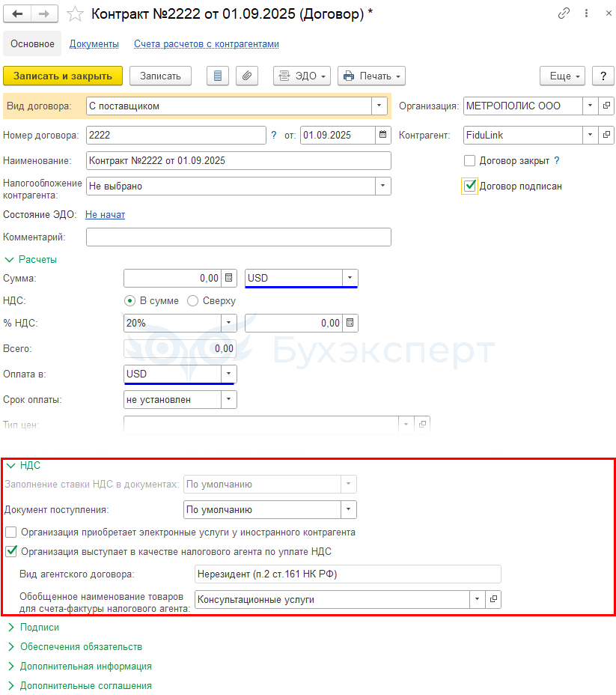Viewport: 616px width, 695px height.
Task: Open help with the ? toolbar button
Action: coord(603,76)
